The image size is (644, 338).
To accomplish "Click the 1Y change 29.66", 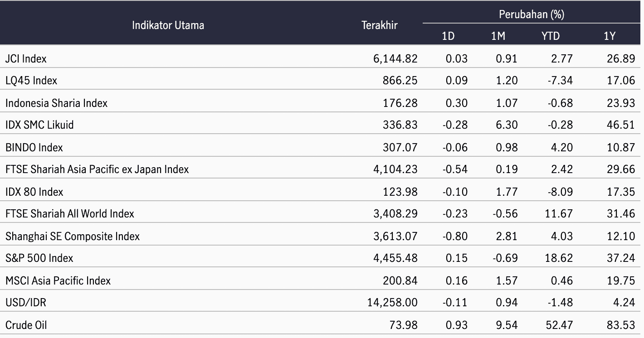I will point(621,169).
